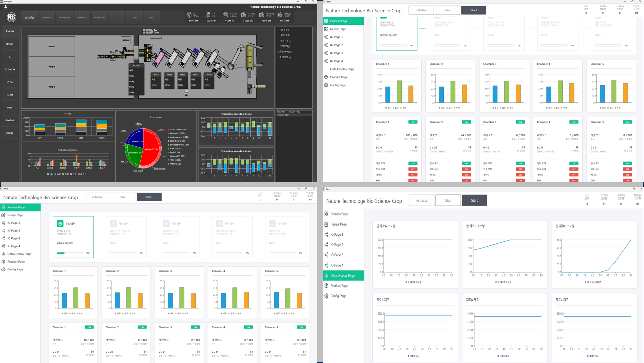Click the Stop button in bottom-right window
644x363 pixels.
pos(448,200)
